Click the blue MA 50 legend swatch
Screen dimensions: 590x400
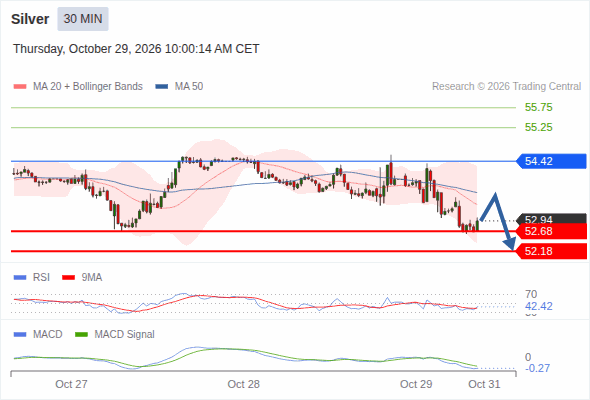click(x=162, y=87)
